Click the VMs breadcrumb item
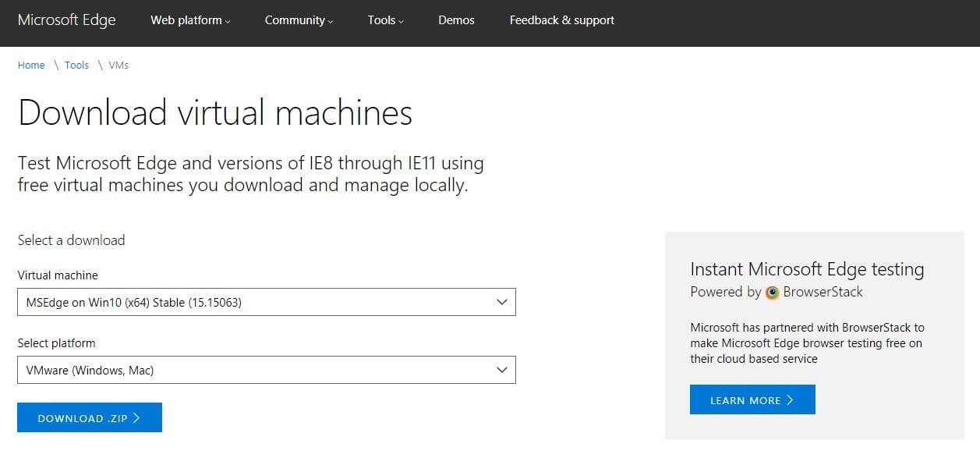 point(118,66)
